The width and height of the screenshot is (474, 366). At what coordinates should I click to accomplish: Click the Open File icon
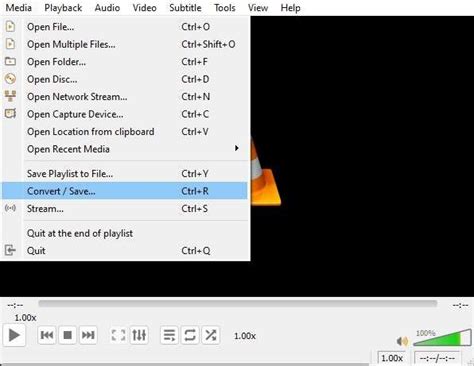[10, 26]
